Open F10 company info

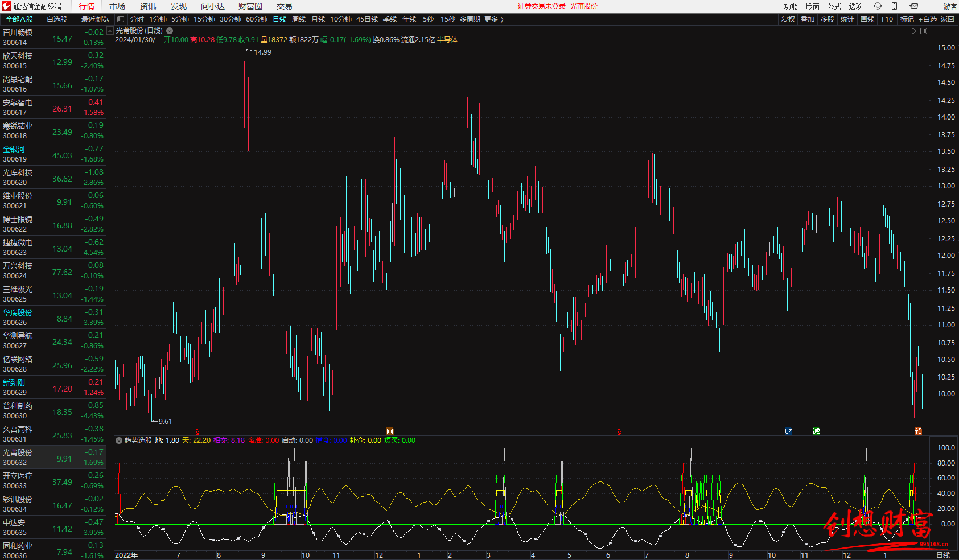coord(887,19)
